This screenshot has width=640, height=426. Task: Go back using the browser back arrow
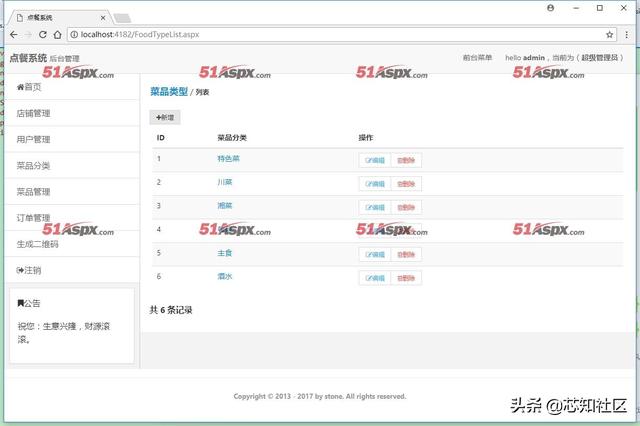pyautogui.click(x=14, y=35)
